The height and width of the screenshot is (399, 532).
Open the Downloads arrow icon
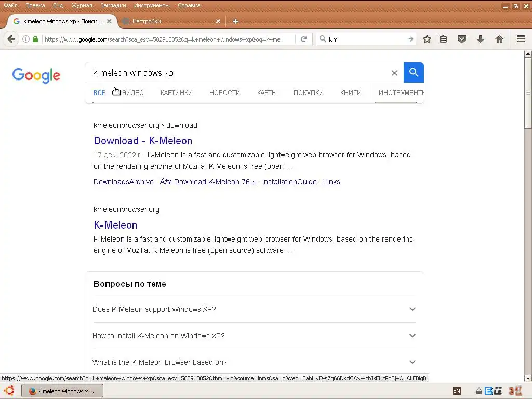[x=481, y=39]
